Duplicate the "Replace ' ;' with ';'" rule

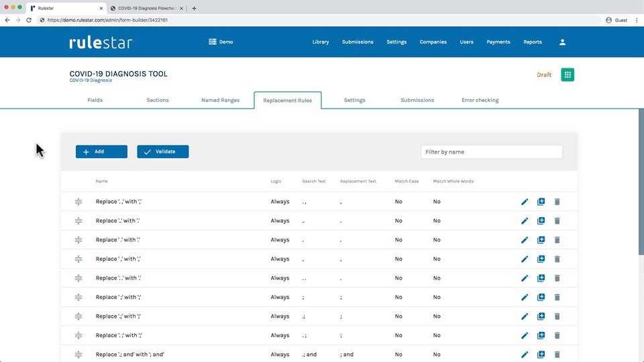coord(541,297)
